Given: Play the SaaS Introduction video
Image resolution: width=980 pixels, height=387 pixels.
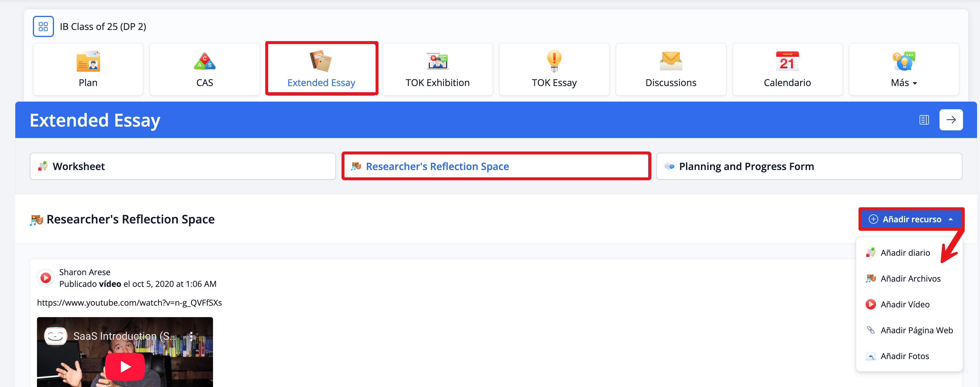Looking at the screenshot, I should click(x=125, y=366).
